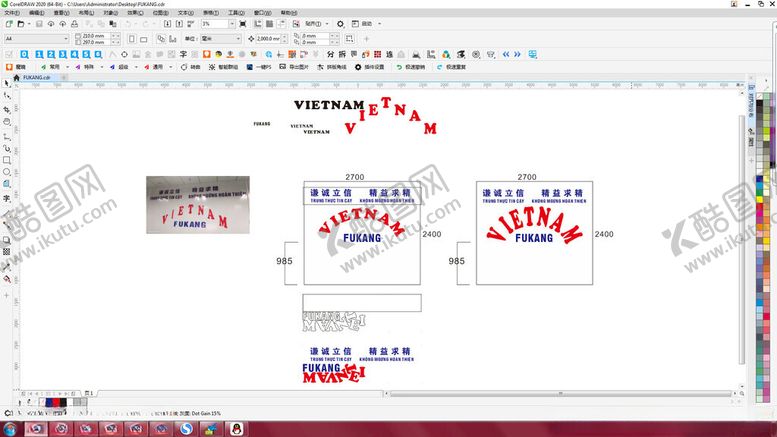Click the Save icon in the standard toolbar
This screenshot has height=437, width=777.
click(37, 23)
